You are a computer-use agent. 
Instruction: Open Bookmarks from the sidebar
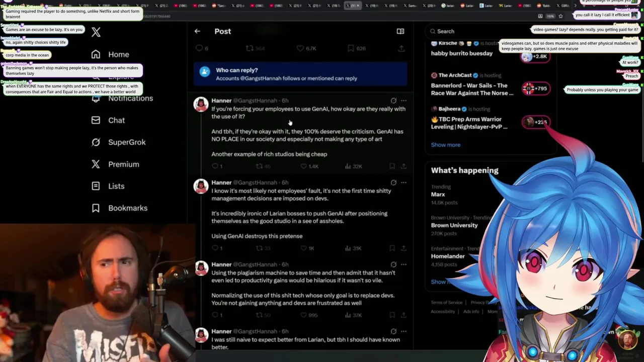[x=119, y=208]
